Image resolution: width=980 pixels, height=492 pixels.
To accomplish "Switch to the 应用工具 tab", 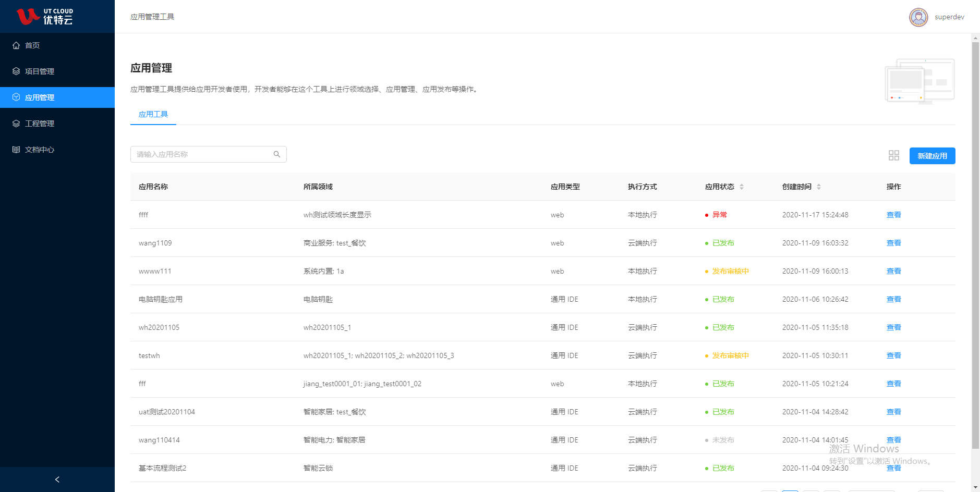I will 153,114.
